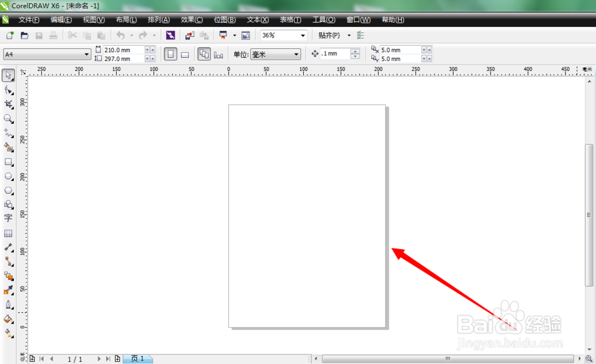
Task: Set page orientation to portrait
Action: [x=170, y=54]
